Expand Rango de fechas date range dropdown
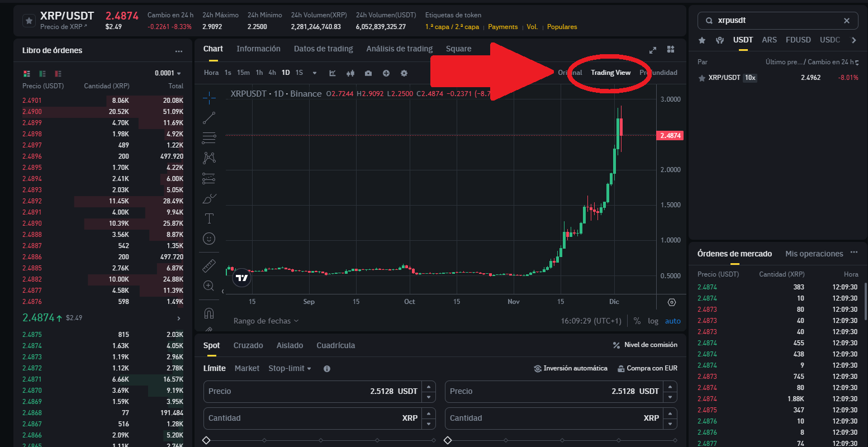The image size is (868, 447). point(266,321)
